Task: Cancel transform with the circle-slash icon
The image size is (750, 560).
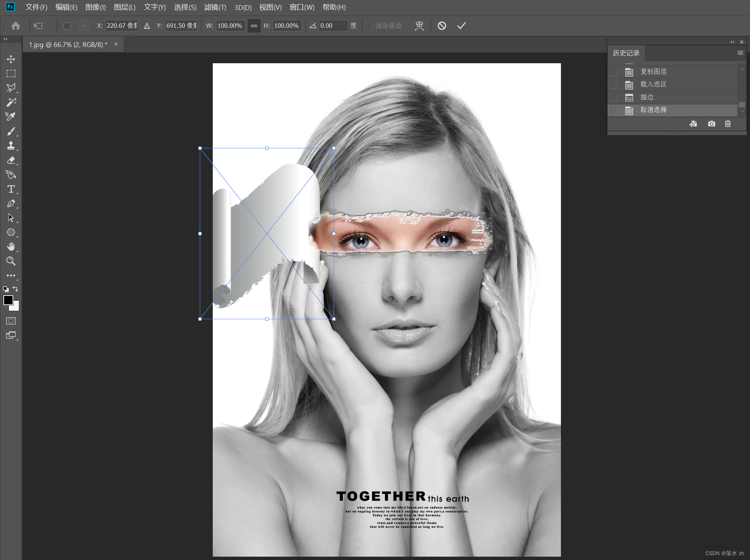Action: click(442, 26)
